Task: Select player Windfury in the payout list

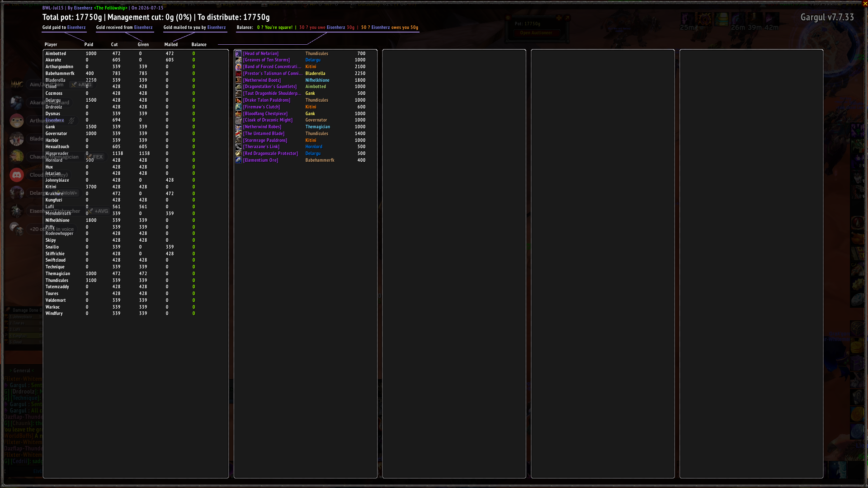Action: point(54,314)
